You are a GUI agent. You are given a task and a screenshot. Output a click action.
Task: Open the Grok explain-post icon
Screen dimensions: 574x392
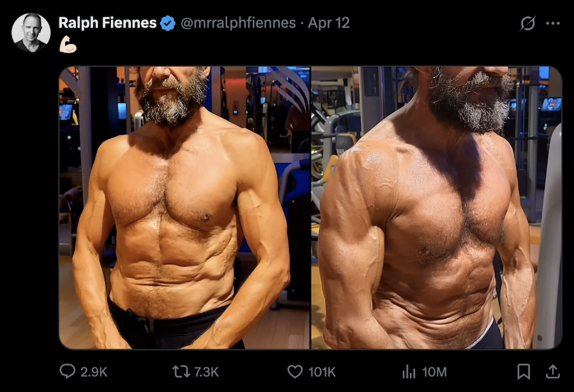pos(527,23)
